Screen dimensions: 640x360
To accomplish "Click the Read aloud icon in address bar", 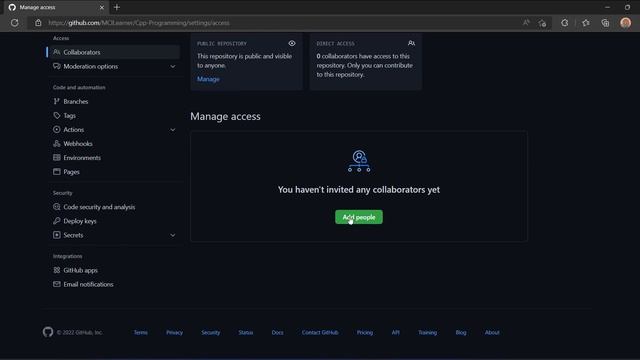I will point(526,23).
